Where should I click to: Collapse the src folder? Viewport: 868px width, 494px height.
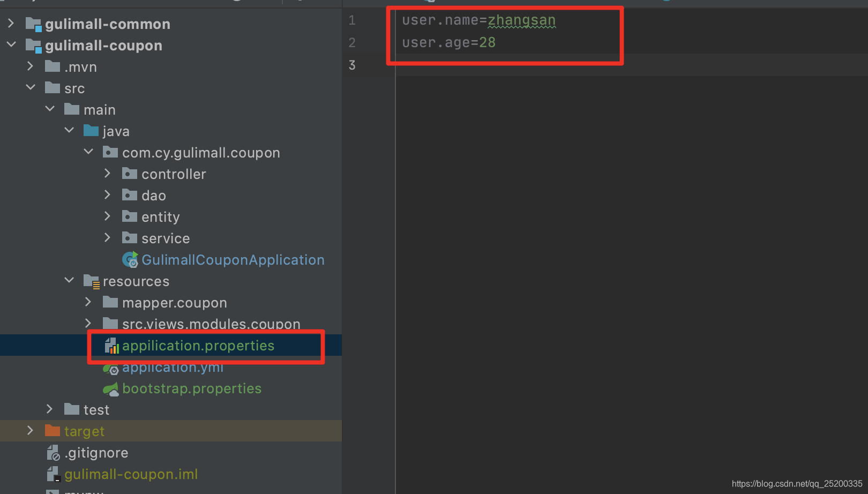31,87
